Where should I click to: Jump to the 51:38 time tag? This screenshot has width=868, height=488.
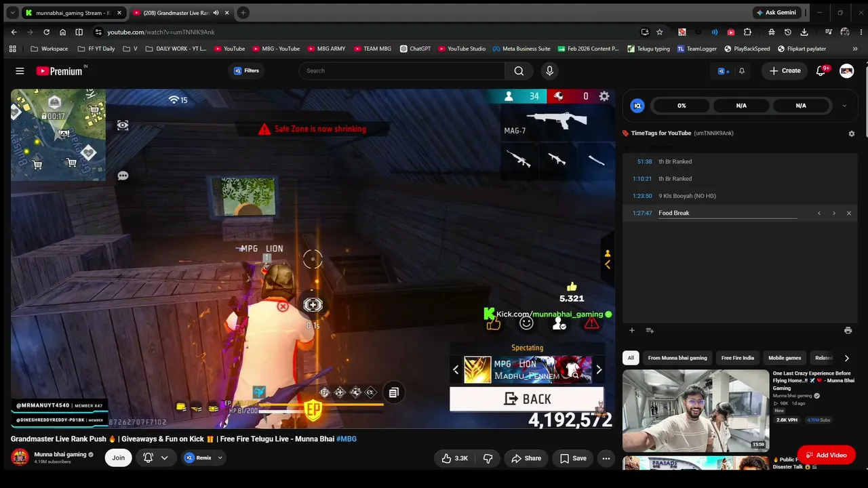644,161
